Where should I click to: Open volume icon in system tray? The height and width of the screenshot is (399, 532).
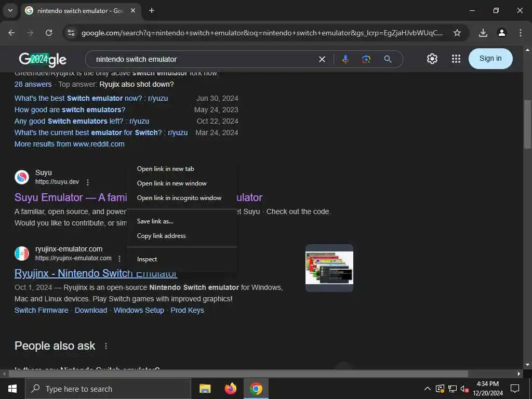464,389
